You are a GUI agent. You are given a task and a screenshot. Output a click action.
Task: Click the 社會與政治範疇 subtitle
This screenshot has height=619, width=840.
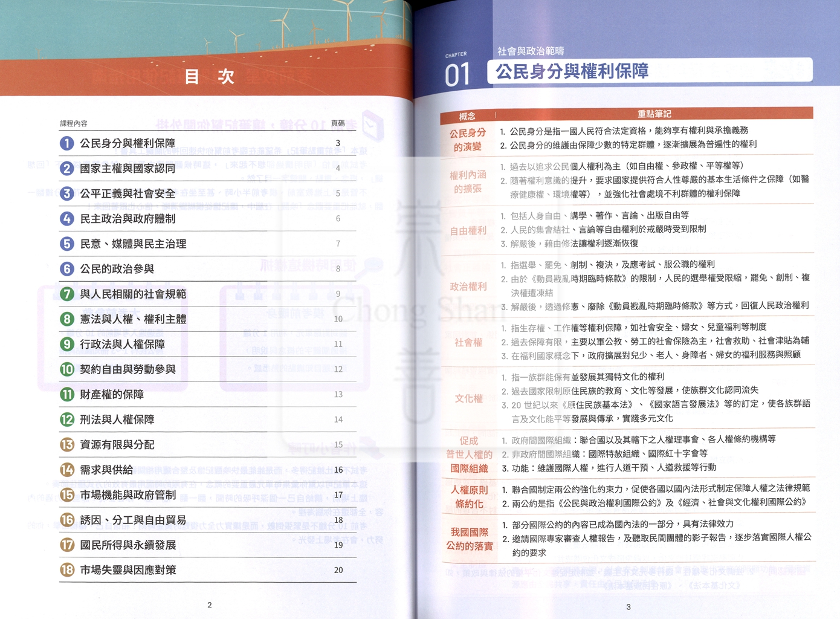(531, 51)
